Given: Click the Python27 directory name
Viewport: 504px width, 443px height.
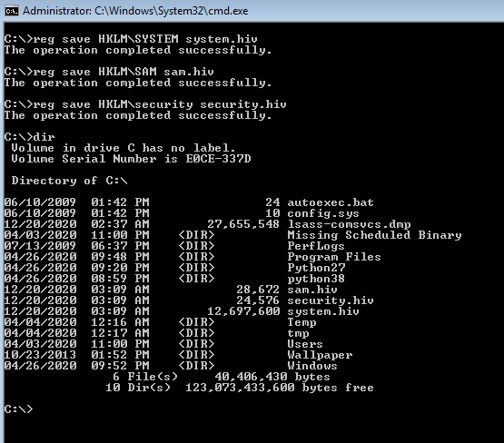Looking at the screenshot, I should [316, 268].
